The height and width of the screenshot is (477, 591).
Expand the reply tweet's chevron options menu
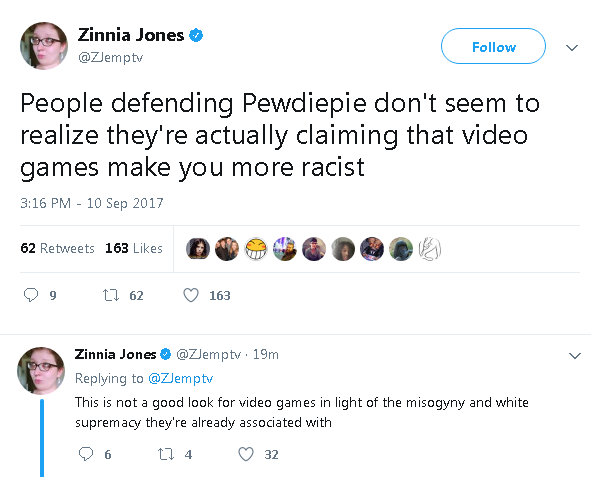(574, 355)
